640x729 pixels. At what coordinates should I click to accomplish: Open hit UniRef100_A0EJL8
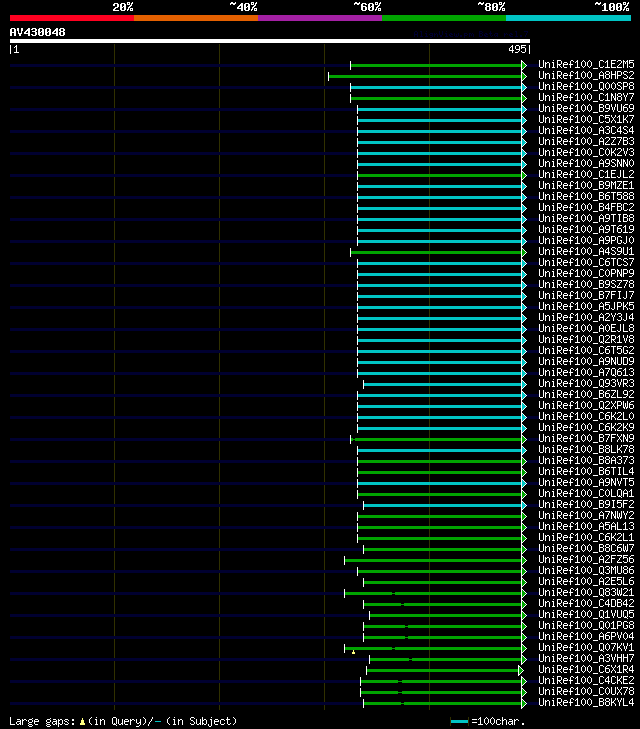point(586,328)
